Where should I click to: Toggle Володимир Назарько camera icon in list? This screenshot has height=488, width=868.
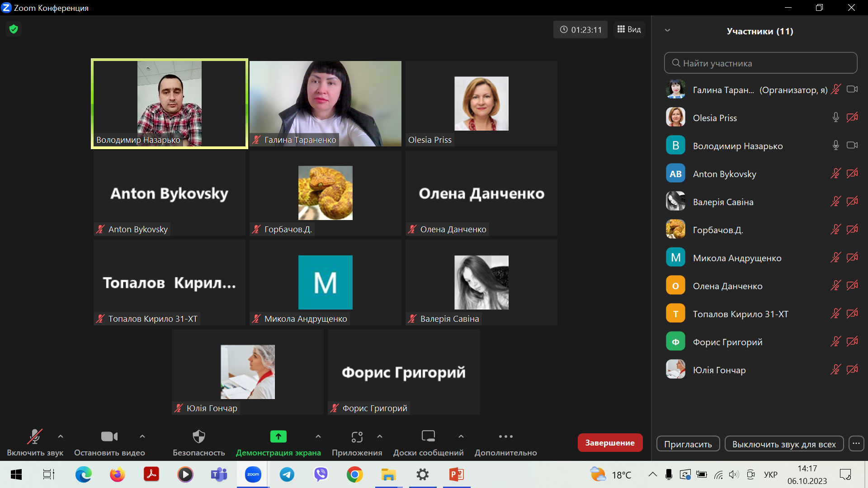[x=852, y=145]
